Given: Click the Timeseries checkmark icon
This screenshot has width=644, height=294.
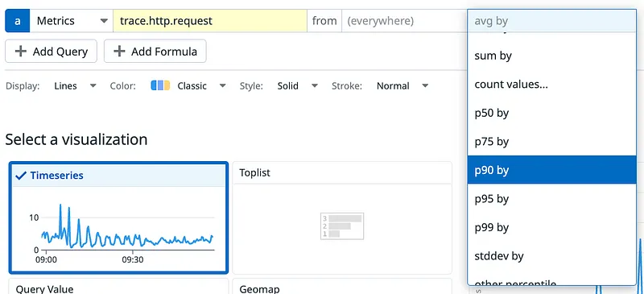Looking at the screenshot, I should coord(21,176).
